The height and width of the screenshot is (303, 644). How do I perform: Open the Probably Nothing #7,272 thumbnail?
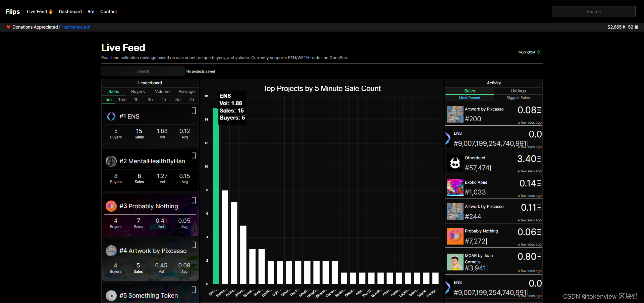click(455, 236)
